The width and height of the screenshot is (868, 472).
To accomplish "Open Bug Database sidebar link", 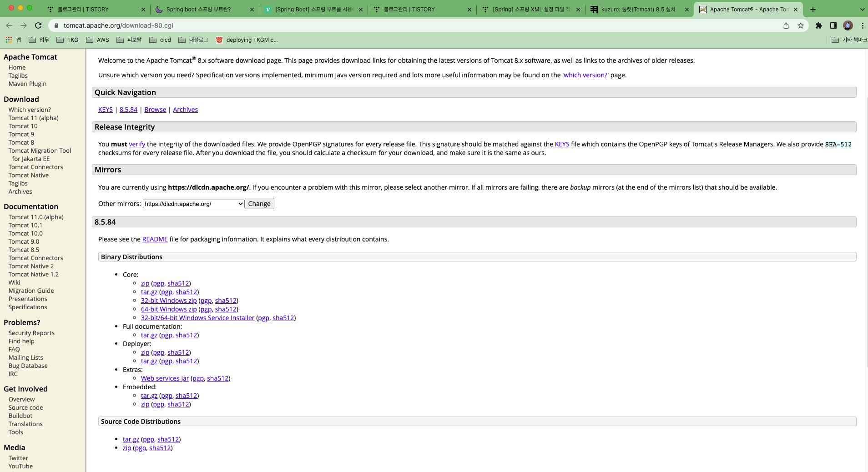I will pos(28,366).
